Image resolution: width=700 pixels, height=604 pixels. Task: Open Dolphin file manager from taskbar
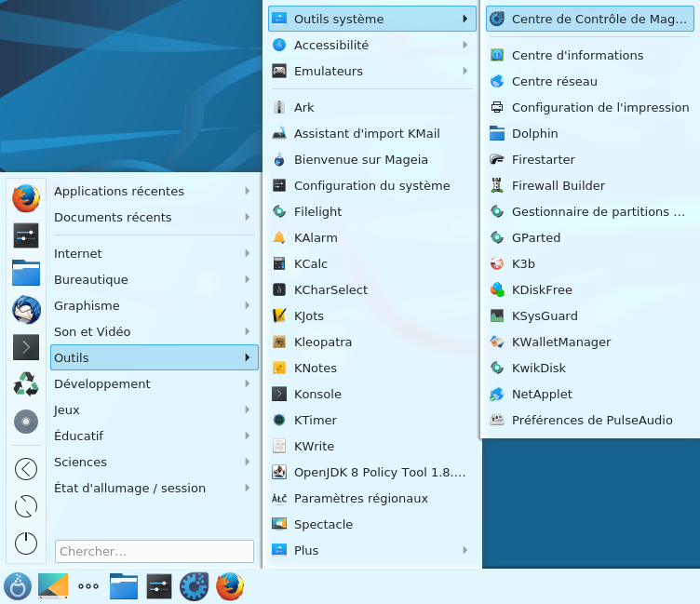tap(124, 586)
